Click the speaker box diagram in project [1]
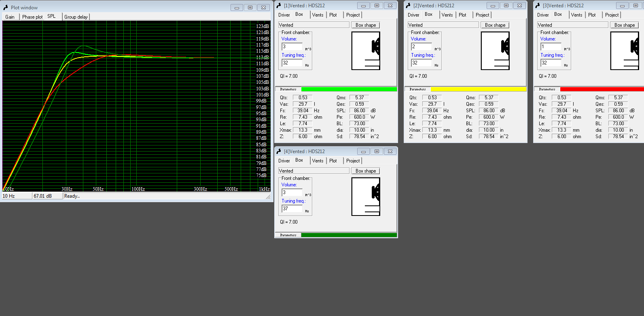644x316 pixels. tap(366, 51)
